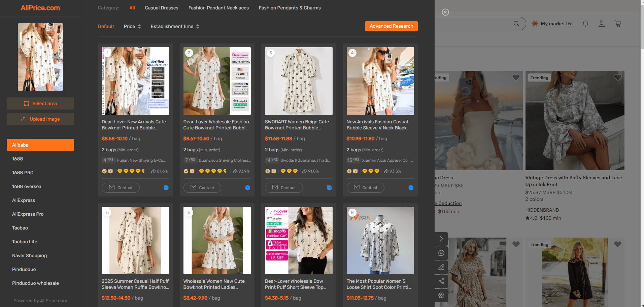Sort results by Establishment time
This screenshot has height=307, width=644.
(175, 26)
